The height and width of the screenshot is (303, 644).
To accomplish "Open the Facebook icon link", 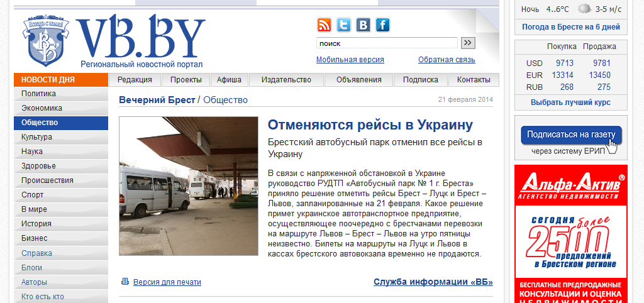I will pyautogui.click(x=383, y=25).
